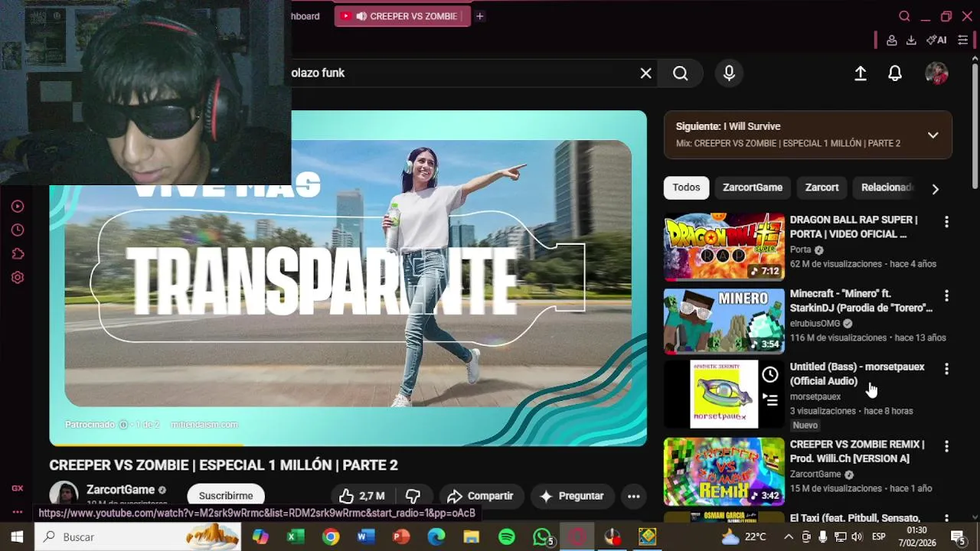The image size is (980, 551).
Task: Open history clock in browser sidebar
Action: click(18, 230)
